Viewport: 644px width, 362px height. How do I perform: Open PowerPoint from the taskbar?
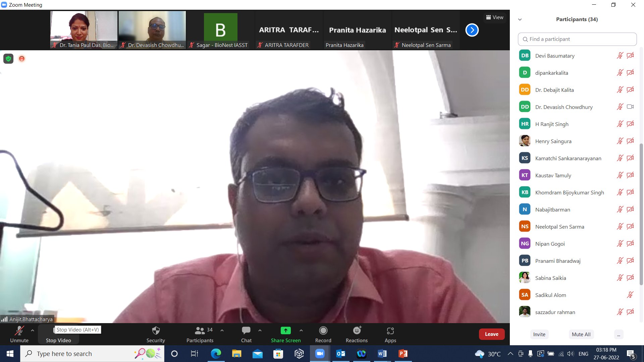(x=403, y=354)
